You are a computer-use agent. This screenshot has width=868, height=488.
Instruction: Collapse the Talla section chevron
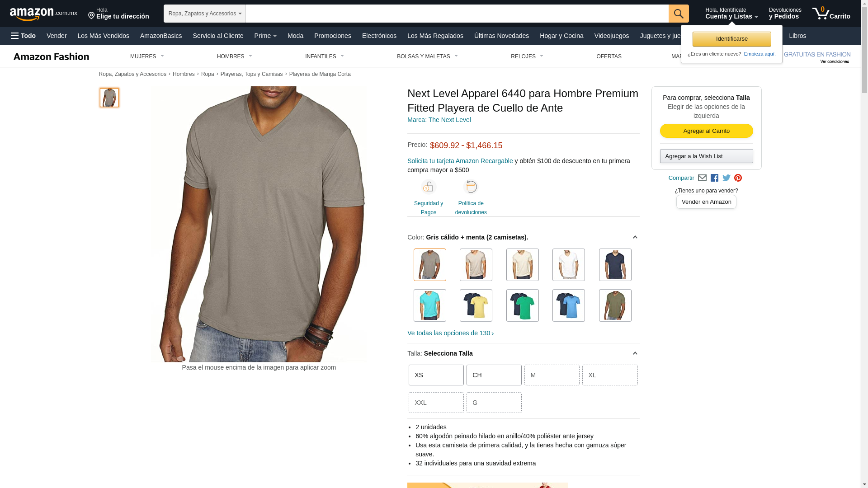pos(635,353)
